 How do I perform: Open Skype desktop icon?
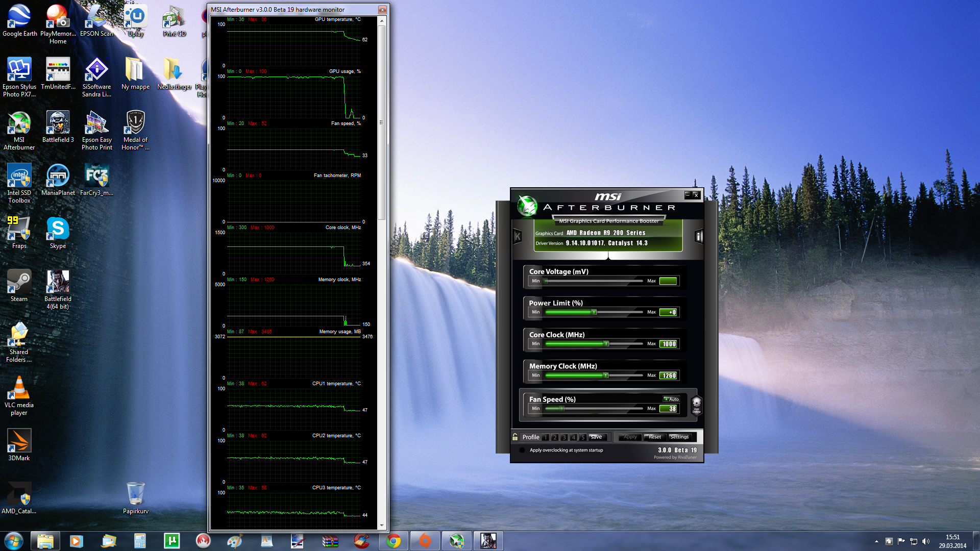click(x=58, y=233)
